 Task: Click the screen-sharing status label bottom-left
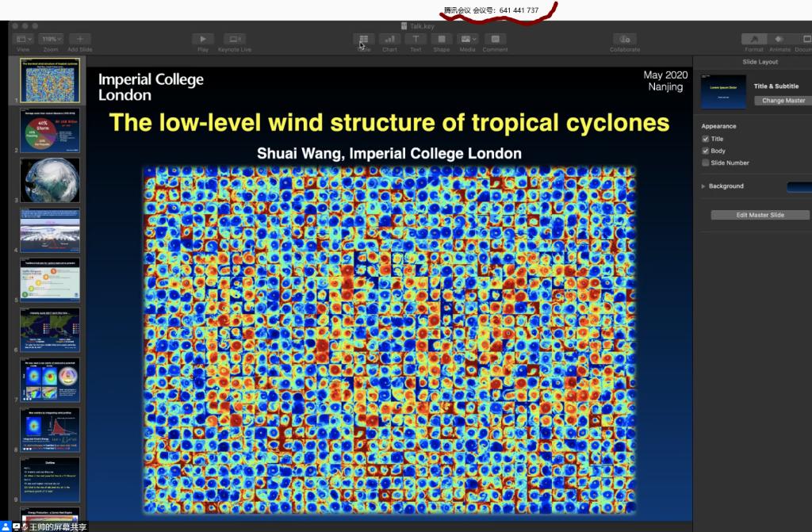click(57, 526)
